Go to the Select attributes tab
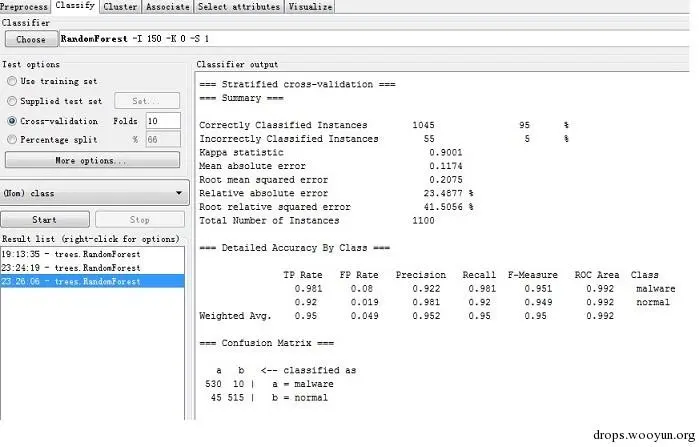The width and height of the screenshot is (699, 447). (x=239, y=7)
